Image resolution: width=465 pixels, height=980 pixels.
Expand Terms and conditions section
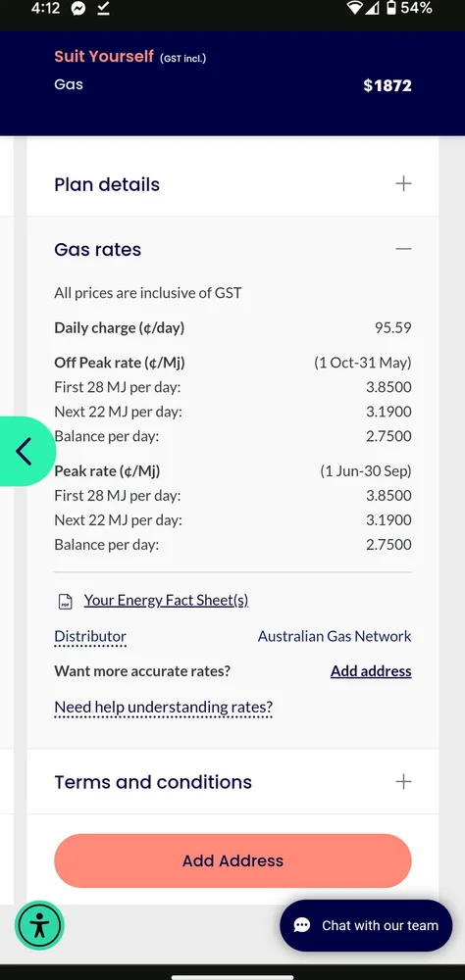click(232, 782)
